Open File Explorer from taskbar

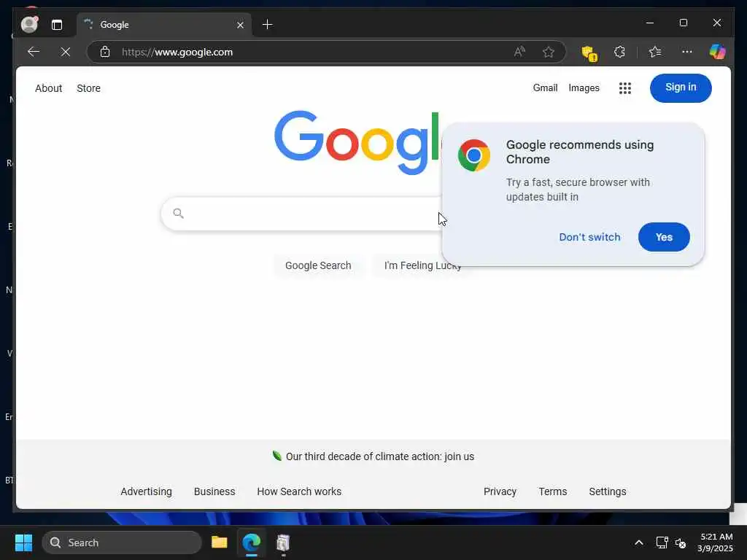[219, 542]
